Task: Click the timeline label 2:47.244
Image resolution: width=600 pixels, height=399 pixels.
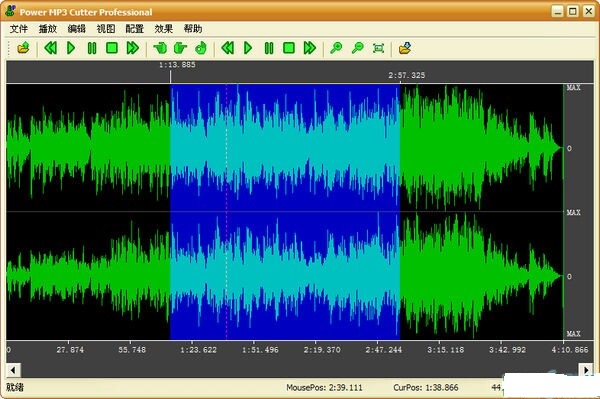Action: (x=384, y=350)
